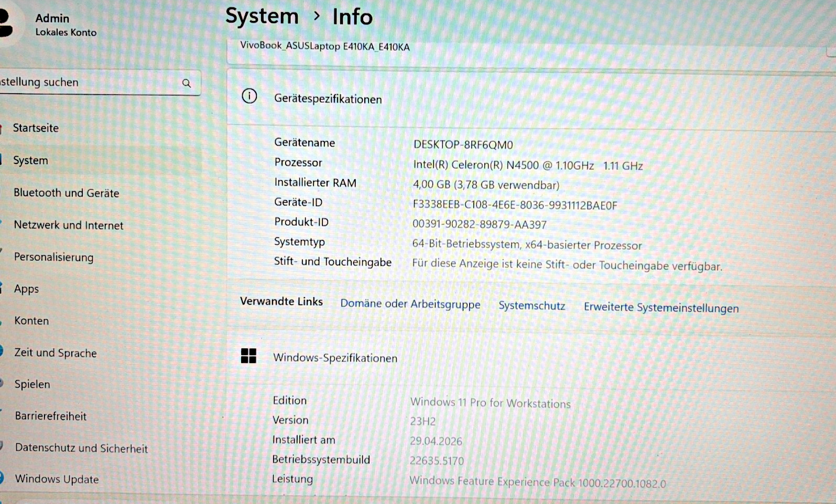Click the Leistung label
836x504 pixels.
click(x=292, y=479)
